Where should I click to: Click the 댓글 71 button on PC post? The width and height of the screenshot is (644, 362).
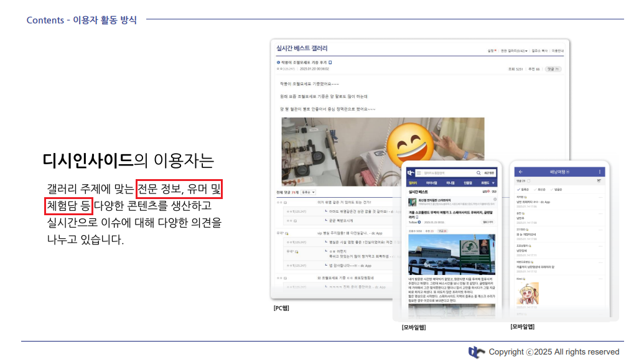pyautogui.click(x=553, y=69)
